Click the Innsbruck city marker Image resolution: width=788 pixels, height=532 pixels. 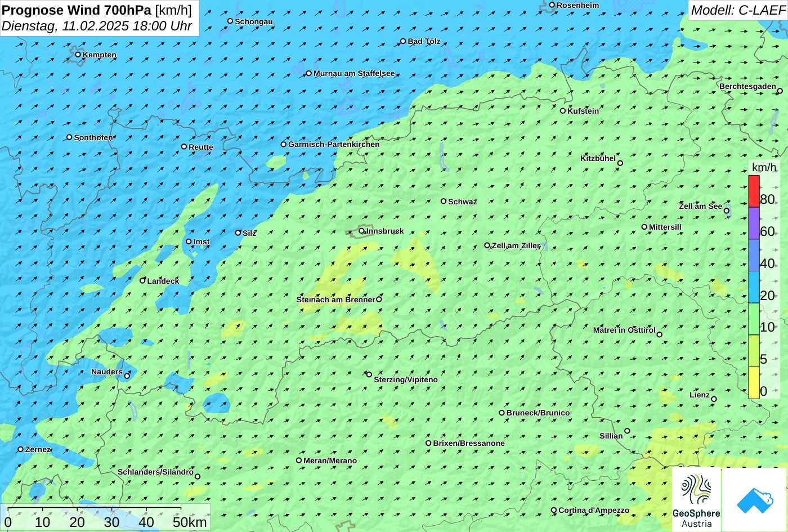(x=361, y=231)
